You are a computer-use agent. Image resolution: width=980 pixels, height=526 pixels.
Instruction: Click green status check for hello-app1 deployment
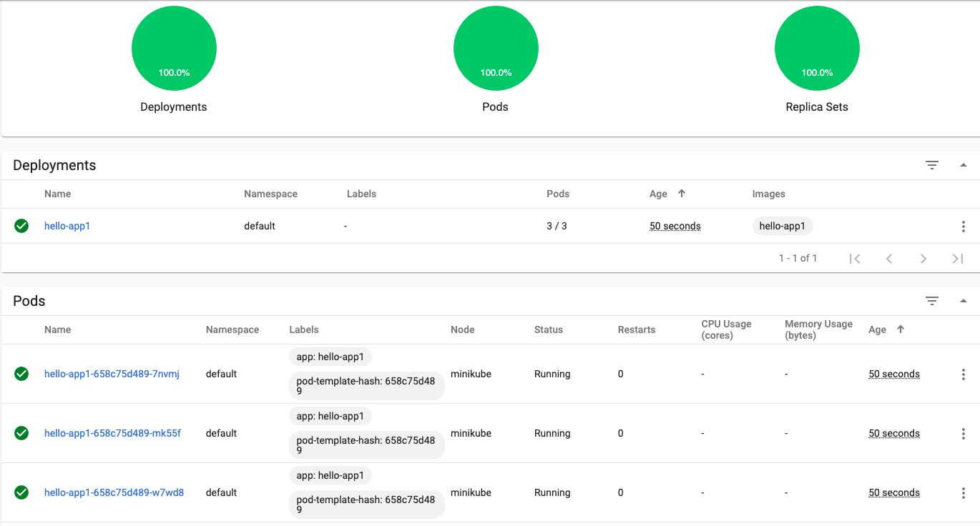coord(21,227)
